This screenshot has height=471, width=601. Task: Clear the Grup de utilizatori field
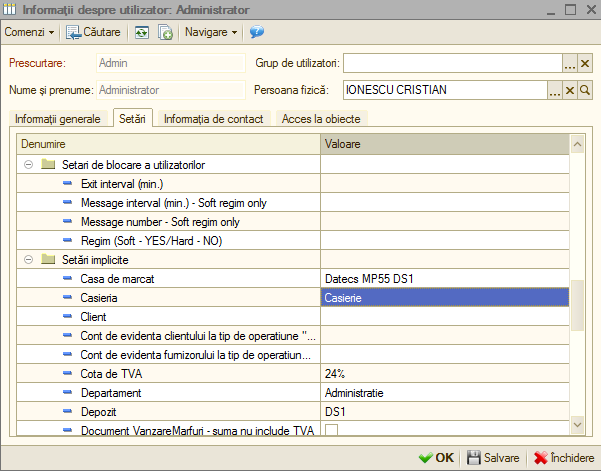point(585,63)
